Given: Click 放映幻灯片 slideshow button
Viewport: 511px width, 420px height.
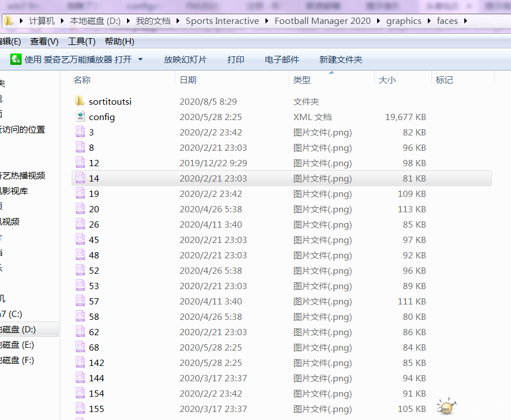Looking at the screenshot, I should 185,59.
